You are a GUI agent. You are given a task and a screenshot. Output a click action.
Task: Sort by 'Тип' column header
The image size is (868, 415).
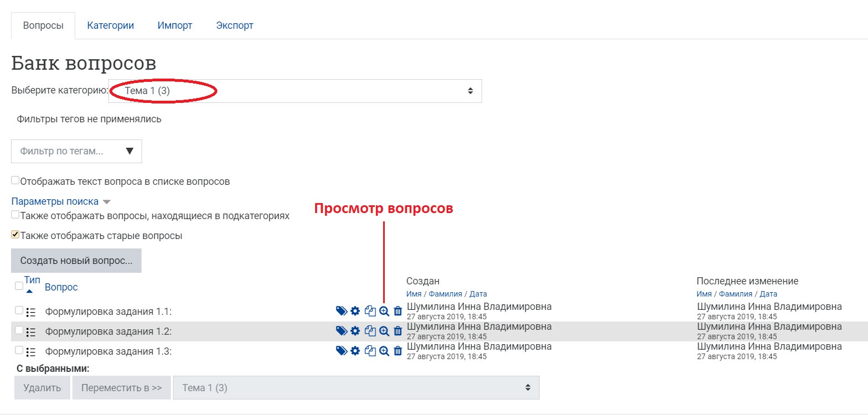point(32,280)
